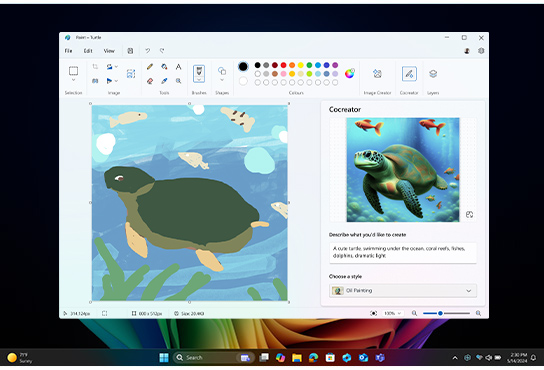This screenshot has height=370, width=544.
Task: Open the notification bell in taskbar
Action: [534, 358]
